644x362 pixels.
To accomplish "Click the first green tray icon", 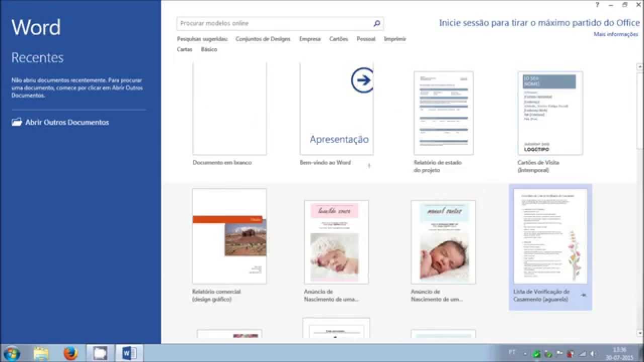I will tap(537, 353).
